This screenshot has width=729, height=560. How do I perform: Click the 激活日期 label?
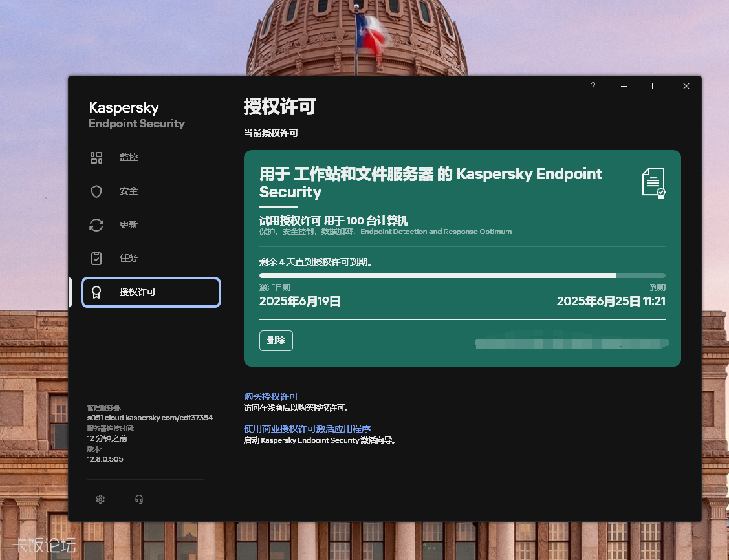coord(275,288)
